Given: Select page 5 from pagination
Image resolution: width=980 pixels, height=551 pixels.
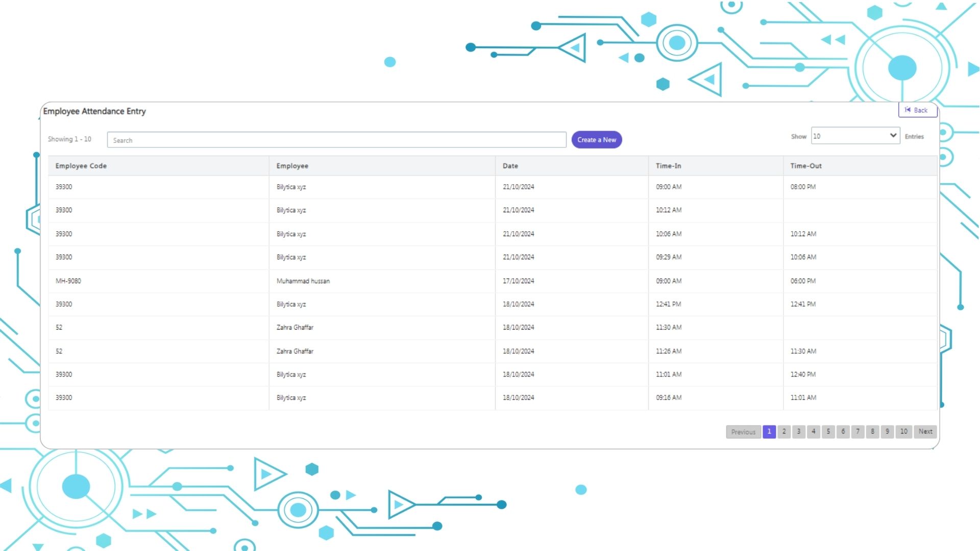Looking at the screenshot, I should [x=828, y=431].
